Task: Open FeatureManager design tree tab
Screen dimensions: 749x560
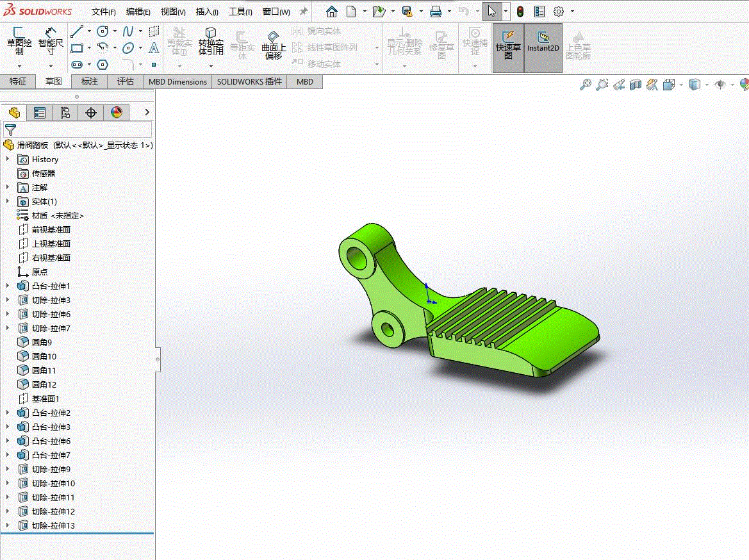Action: pos(14,113)
